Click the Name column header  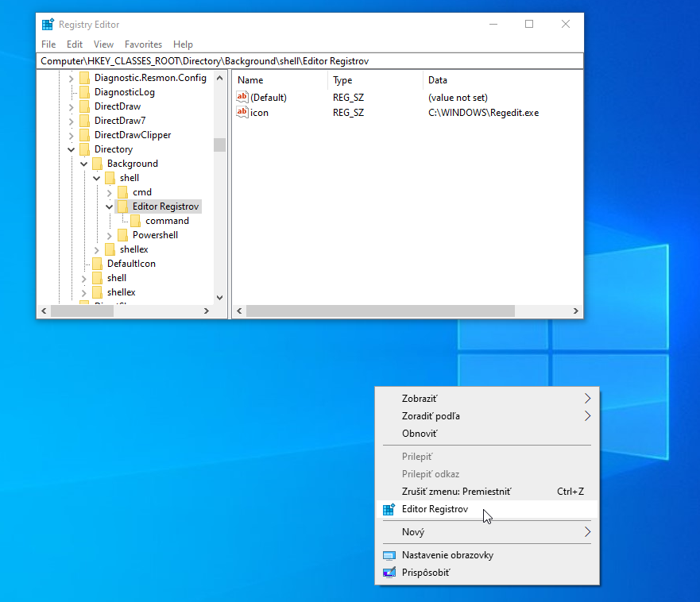click(x=250, y=80)
